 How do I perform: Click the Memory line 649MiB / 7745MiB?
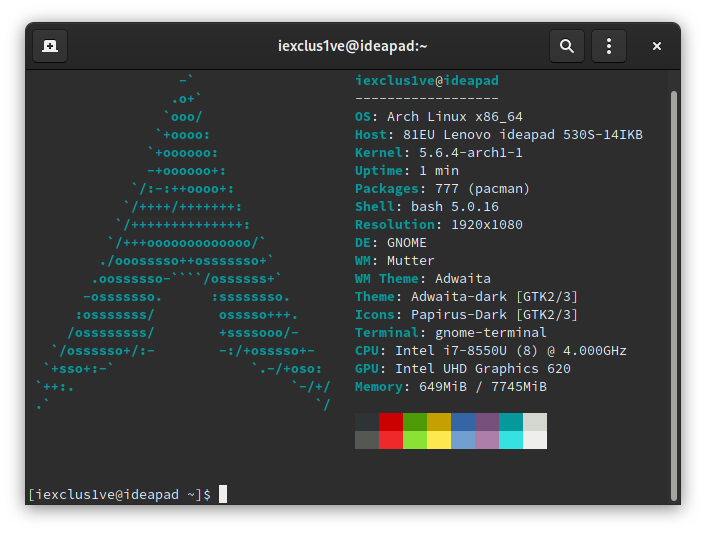tap(451, 387)
